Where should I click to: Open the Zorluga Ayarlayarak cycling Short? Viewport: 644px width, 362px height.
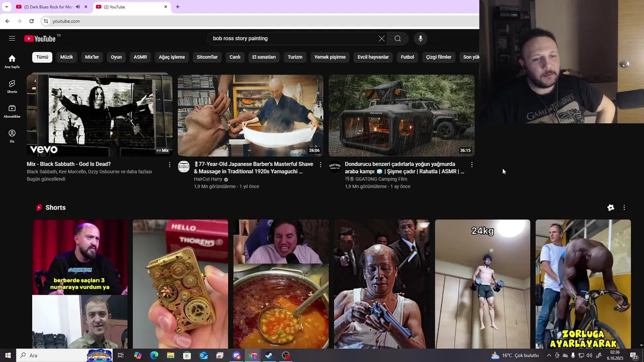(x=583, y=284)
